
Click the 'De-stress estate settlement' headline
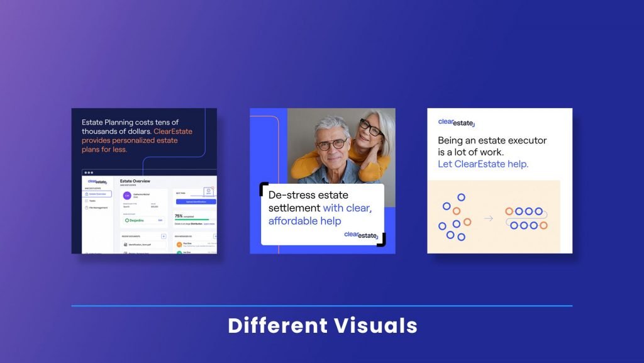[x=308, y=201]
